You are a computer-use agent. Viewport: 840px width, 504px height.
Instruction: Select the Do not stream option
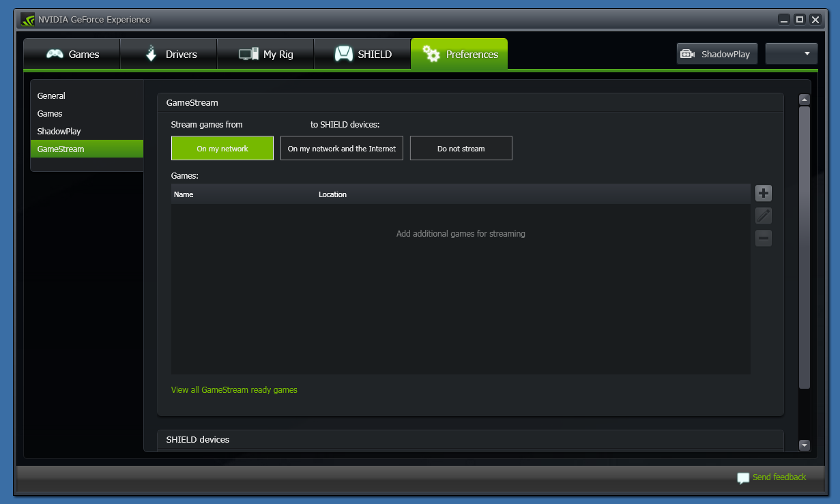point(461,148)
